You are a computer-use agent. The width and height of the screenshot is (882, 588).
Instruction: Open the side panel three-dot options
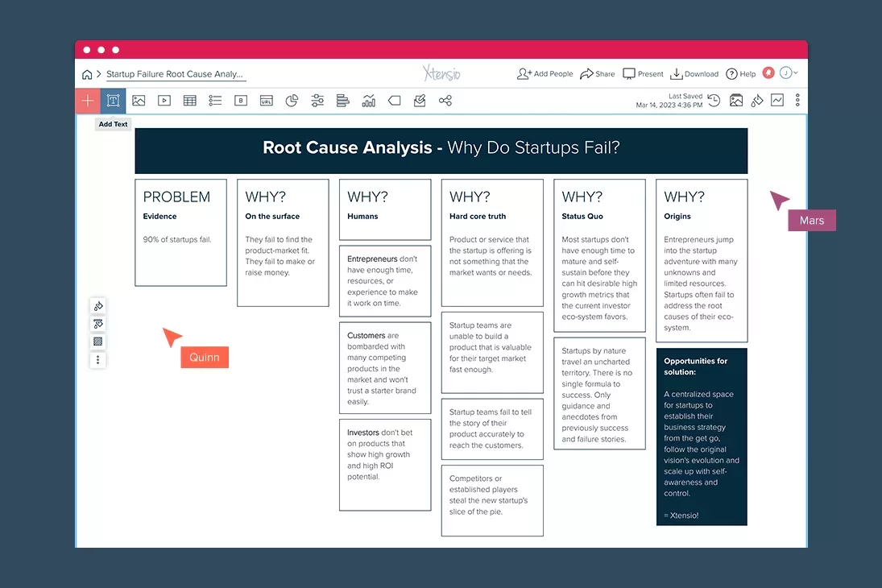(x=97, y=360)
